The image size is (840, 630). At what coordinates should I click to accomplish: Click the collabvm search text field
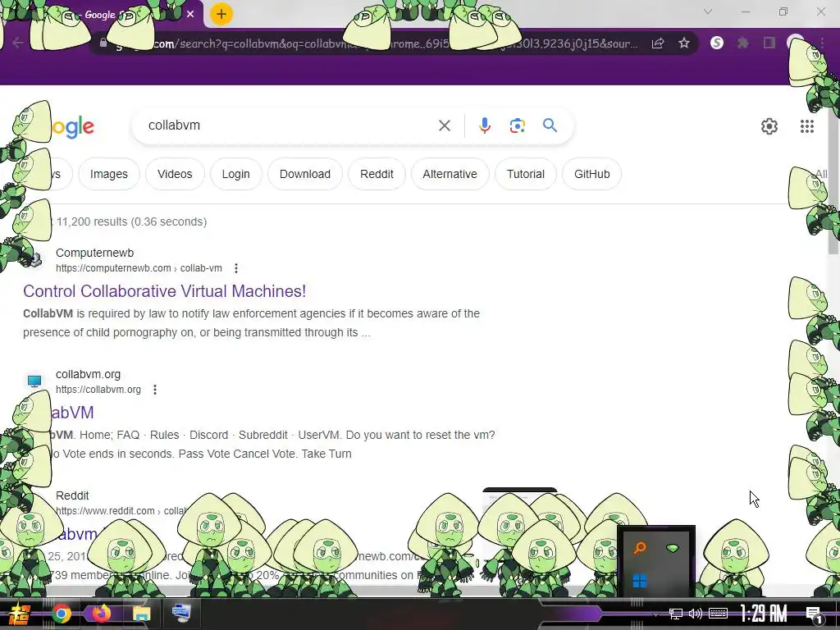[290, 126]
